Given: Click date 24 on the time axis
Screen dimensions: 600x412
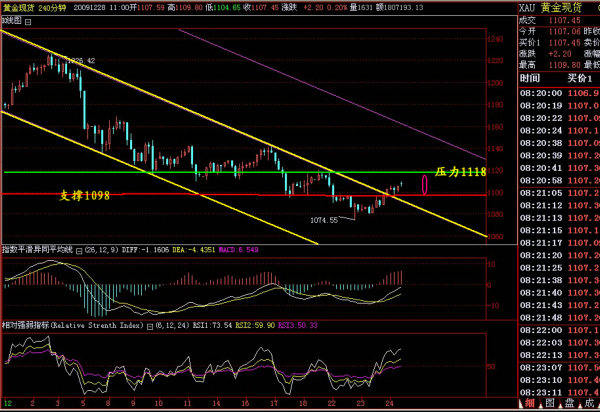Looking at the screenshot, I should pos(389,402).
